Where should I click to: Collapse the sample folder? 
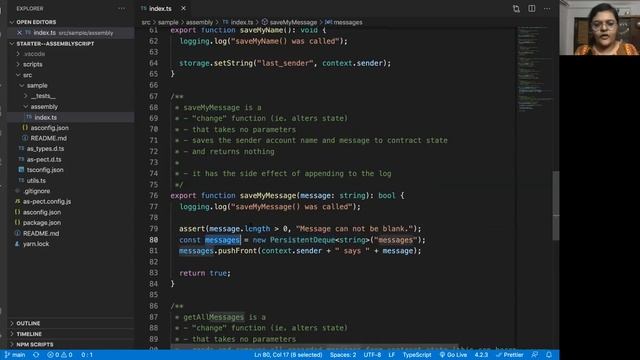pos(37,86)
